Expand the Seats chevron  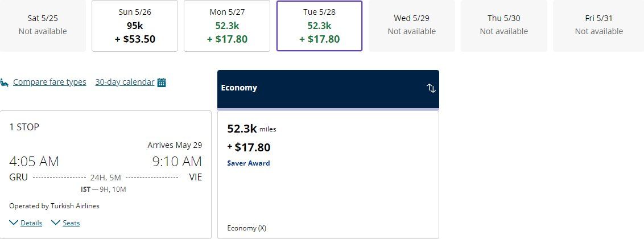tap(56, 222)
